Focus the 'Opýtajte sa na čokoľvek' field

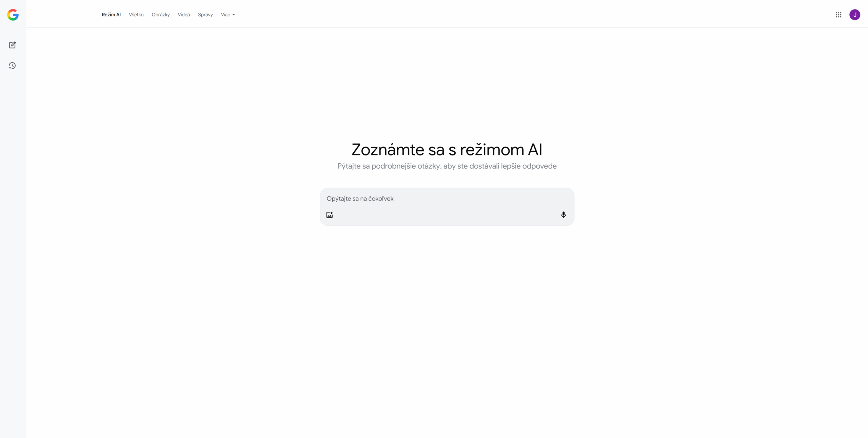click(x=441, y=198)
